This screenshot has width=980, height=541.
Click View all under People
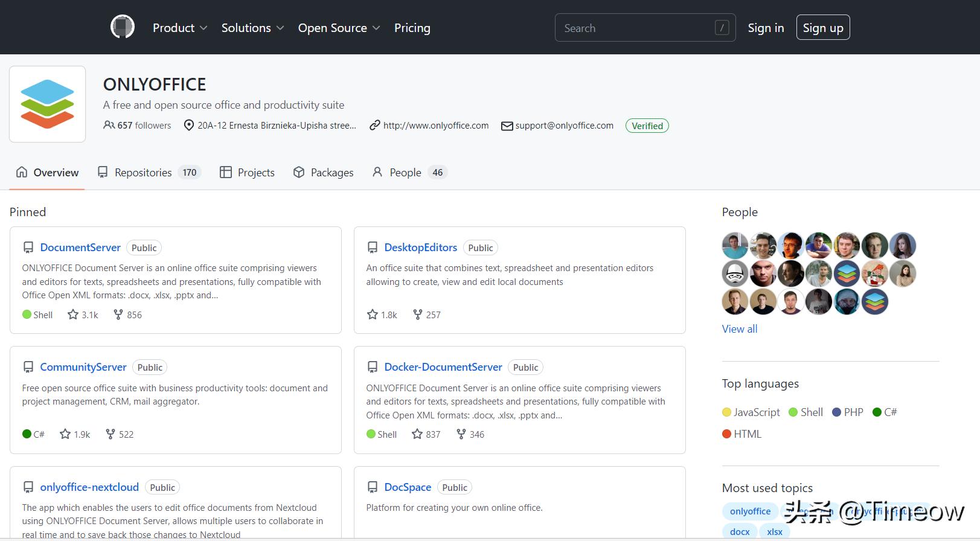click(739, 329)
